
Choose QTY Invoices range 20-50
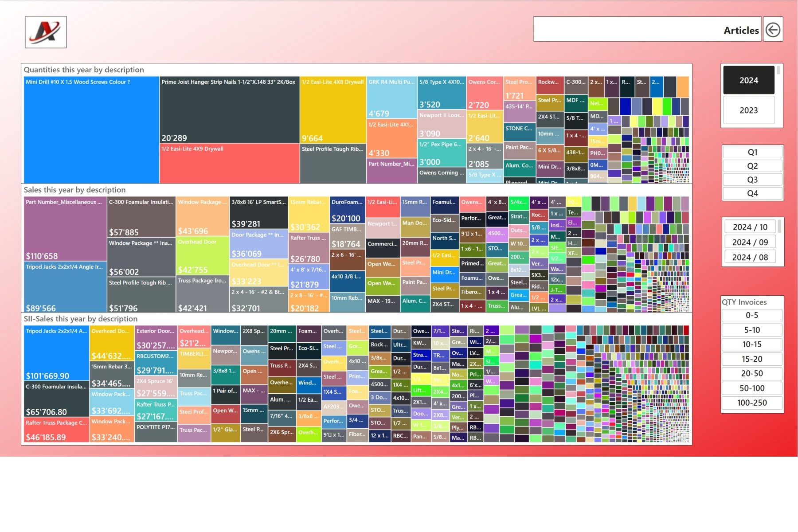coord(752,373)
